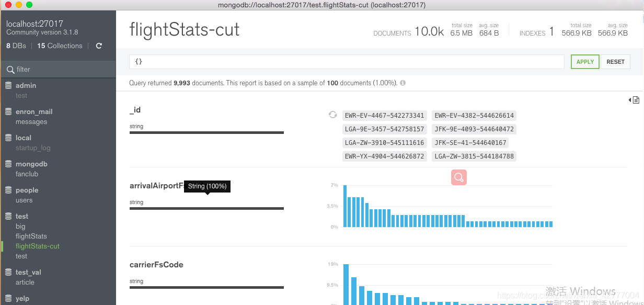Click the magnifier icon above arrivalAirport chart

[x=459, y=177]
